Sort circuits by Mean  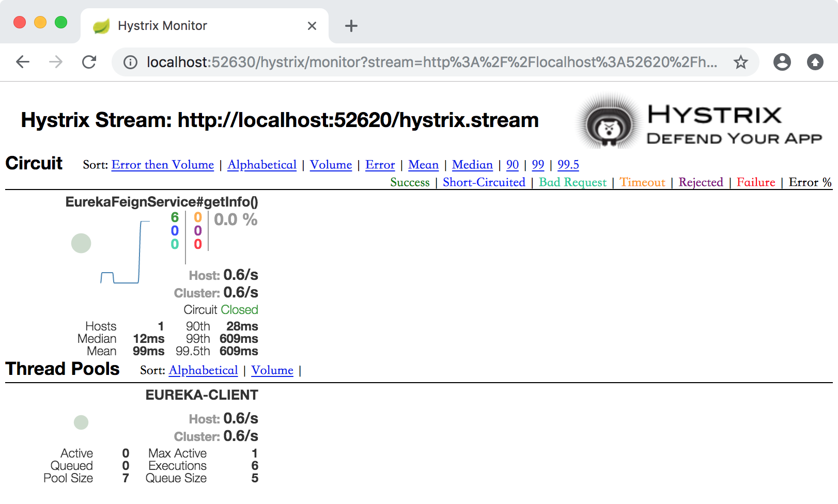[424, 165]
